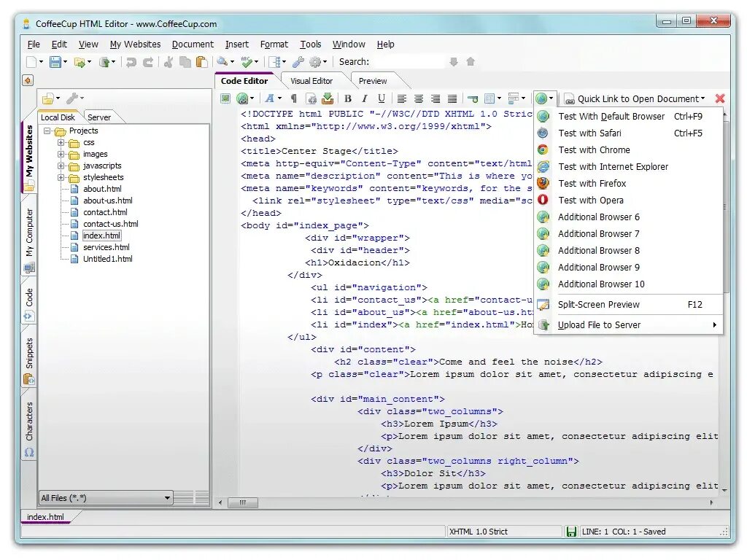The width and height of the screenshot is (747, 560).
Task: Expand the css folder
Action: pos(61,142)
